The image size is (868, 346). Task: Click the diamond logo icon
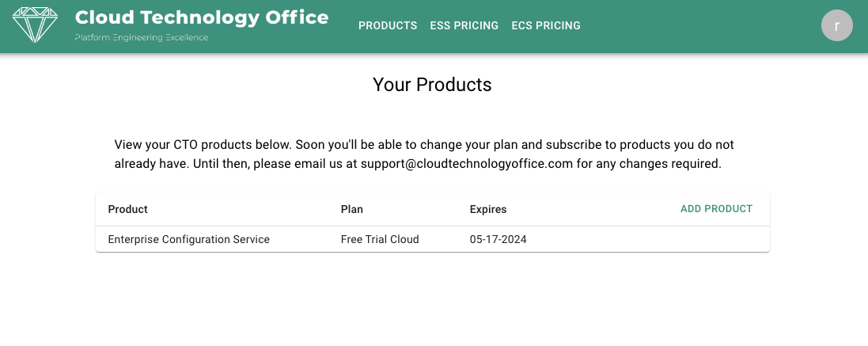(x=35, y=25)
